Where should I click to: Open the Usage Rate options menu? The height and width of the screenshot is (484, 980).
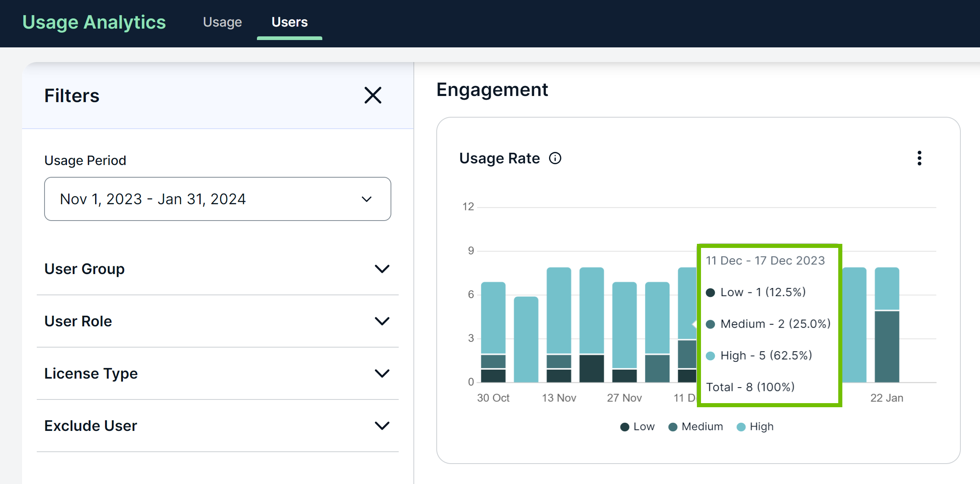(919, 158)
